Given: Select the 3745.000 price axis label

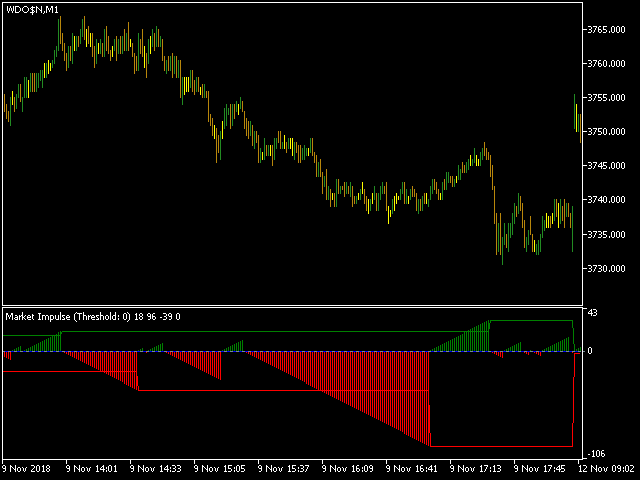Looking at the screenshot, I should [x=606, y=166].
